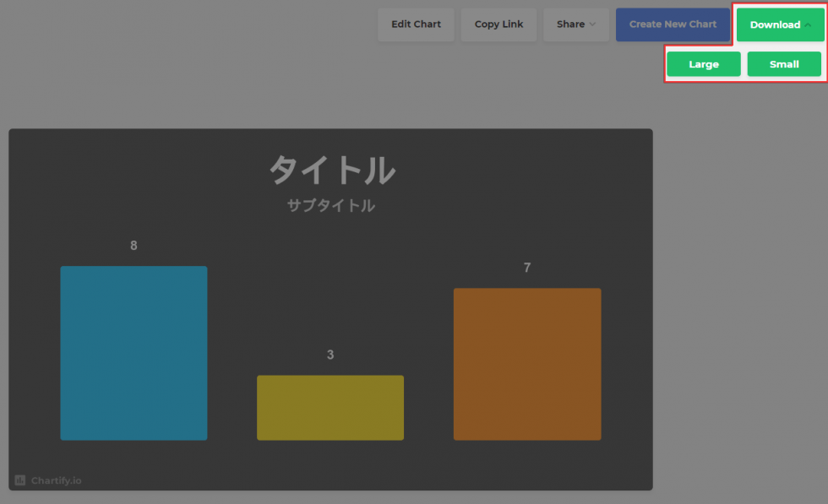The image size is (828, 504).
Task: Click the subtitle サブタイトル
Action: tap(330, 205)
